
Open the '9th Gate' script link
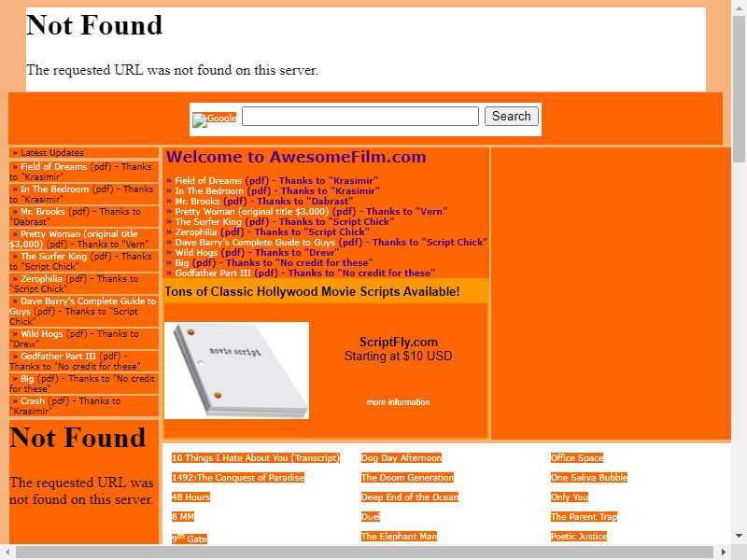[x=190, y=539]
